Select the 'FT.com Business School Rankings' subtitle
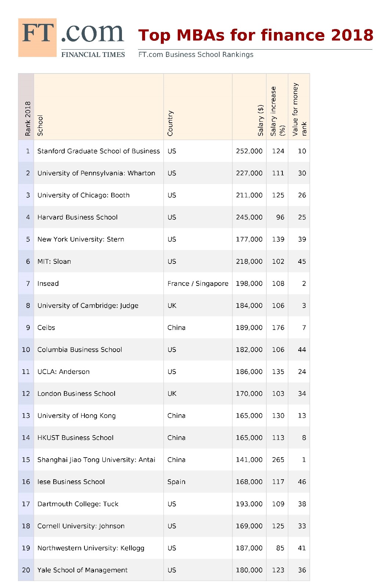390x588 pixels. click(196, 54)
